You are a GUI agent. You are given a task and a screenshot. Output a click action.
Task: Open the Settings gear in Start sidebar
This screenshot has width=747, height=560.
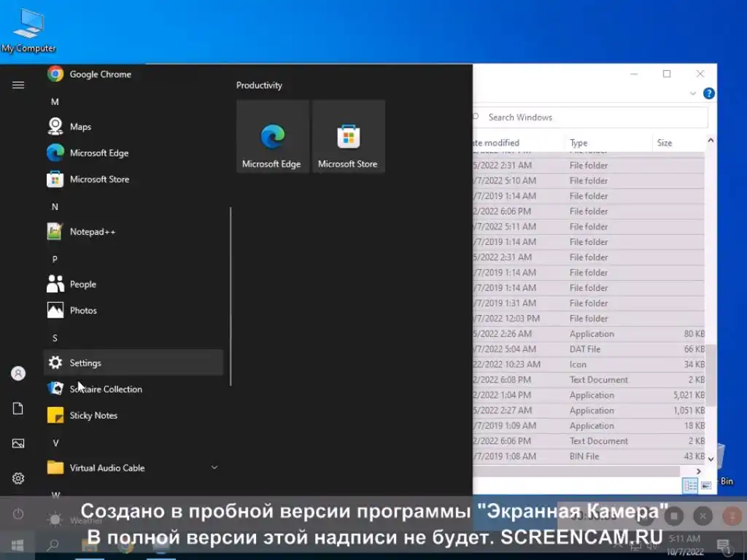pyautogui.click(x=18, y=478)
